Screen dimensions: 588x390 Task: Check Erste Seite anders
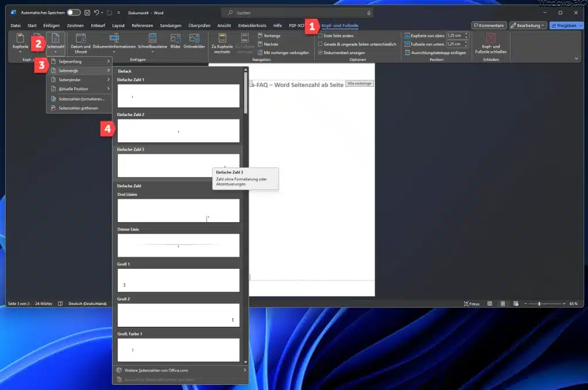point(320,36)
